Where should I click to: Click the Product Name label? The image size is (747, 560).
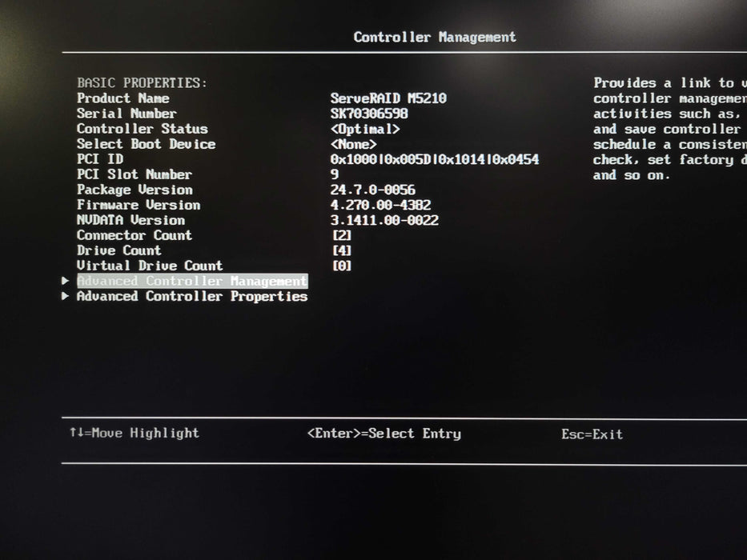click(x=122, y=98)
